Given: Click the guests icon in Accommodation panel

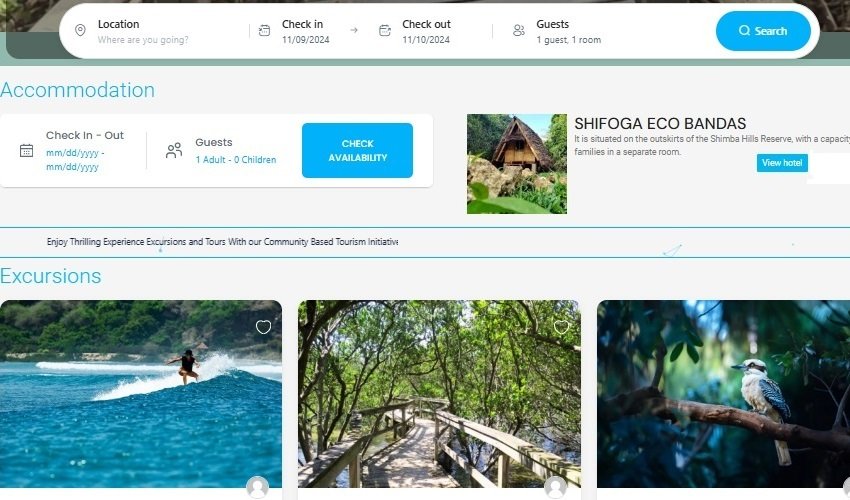Looking at the screenshot, I should [174, 151].
